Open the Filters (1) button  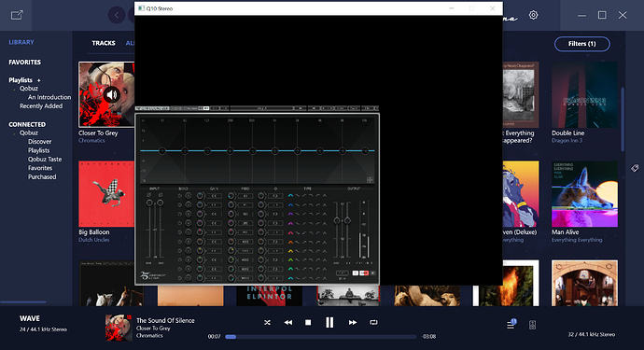(582, 44)
